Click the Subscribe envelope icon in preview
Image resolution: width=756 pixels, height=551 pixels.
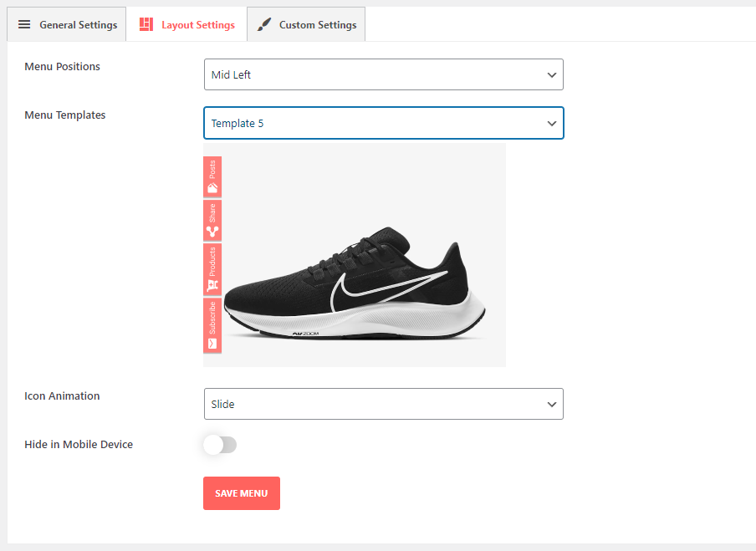(212, 344)
